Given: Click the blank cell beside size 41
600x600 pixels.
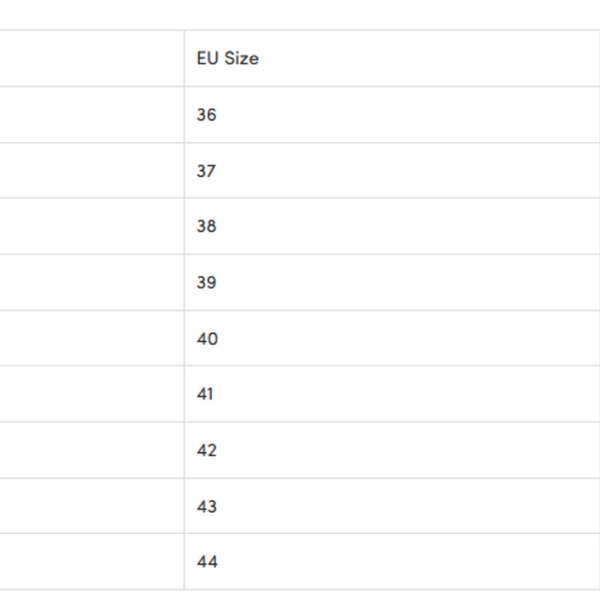Looking at the screenshot, I should click(x=92, y=395).
